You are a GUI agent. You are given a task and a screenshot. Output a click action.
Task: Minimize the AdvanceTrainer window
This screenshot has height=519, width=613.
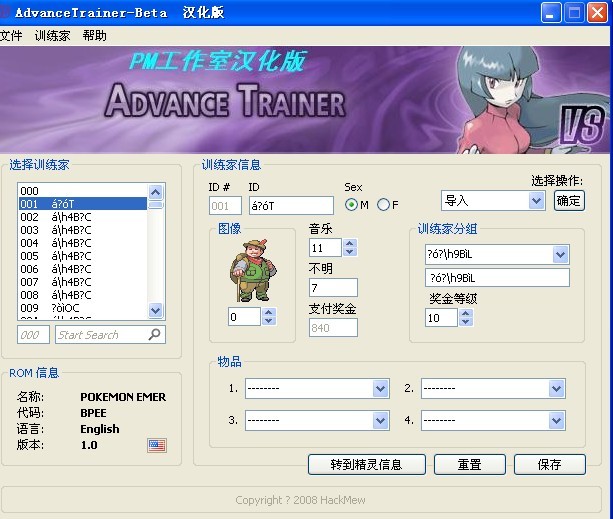pyautogui.click(x=551, y=13)
